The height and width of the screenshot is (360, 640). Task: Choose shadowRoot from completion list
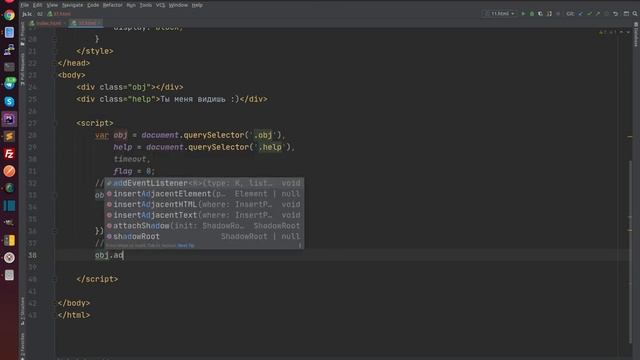204,236
